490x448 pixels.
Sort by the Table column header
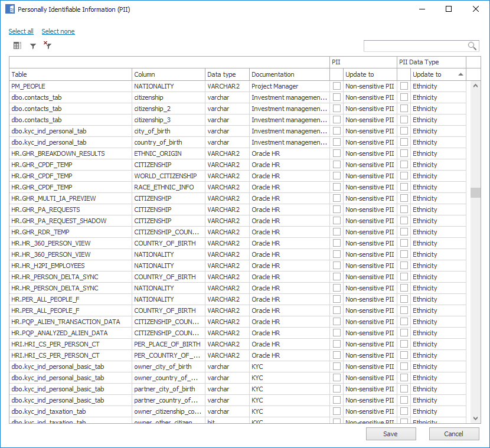[70, 74]
